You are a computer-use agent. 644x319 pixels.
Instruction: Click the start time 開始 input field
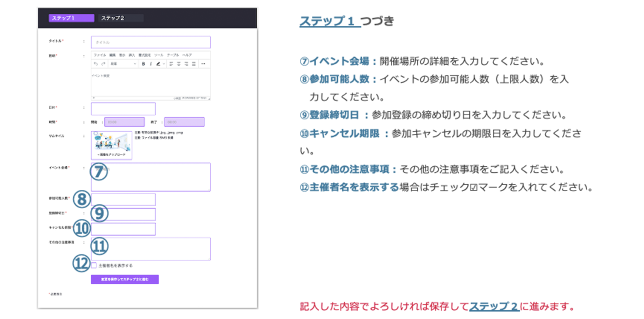pos(124,122)
